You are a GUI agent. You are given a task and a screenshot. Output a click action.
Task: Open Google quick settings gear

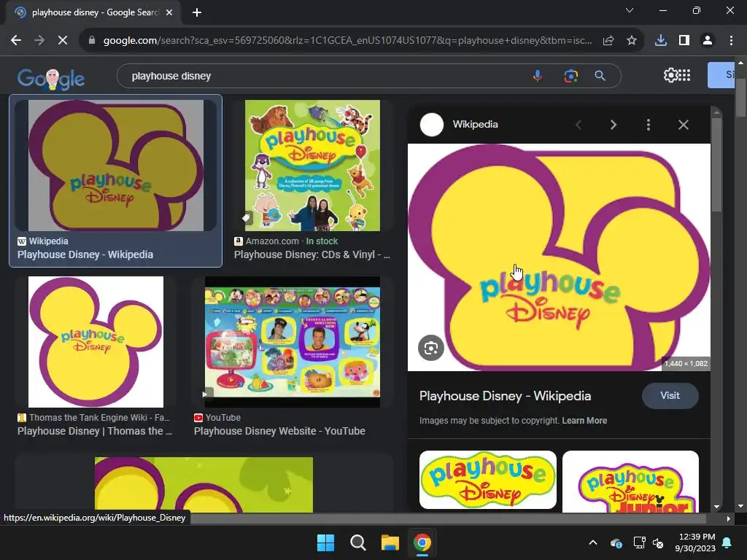point(671,75)
